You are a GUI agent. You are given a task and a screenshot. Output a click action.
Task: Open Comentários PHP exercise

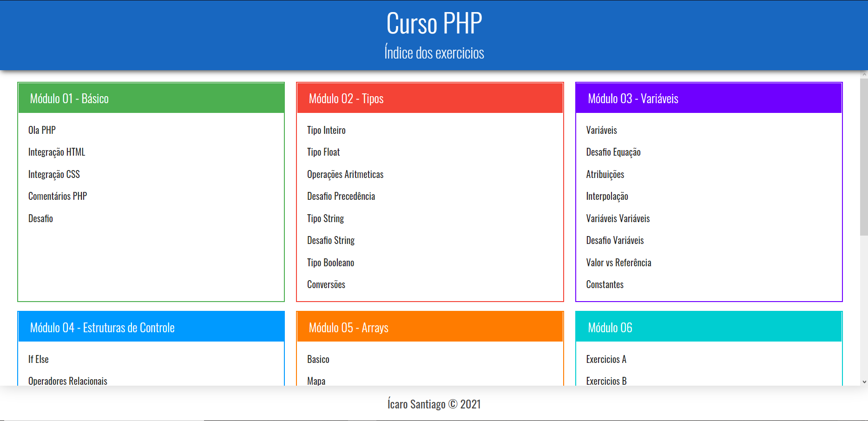pyautogui.click(x=58, y=196)
